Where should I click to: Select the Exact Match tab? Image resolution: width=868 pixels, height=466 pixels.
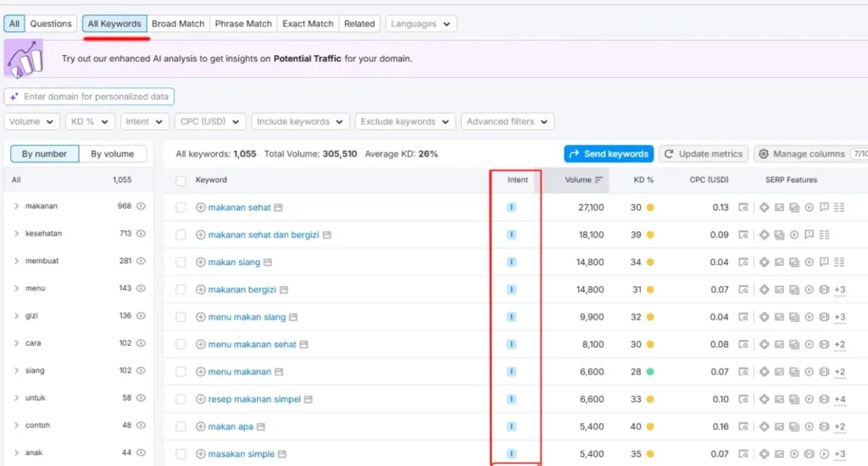[308, 24]
